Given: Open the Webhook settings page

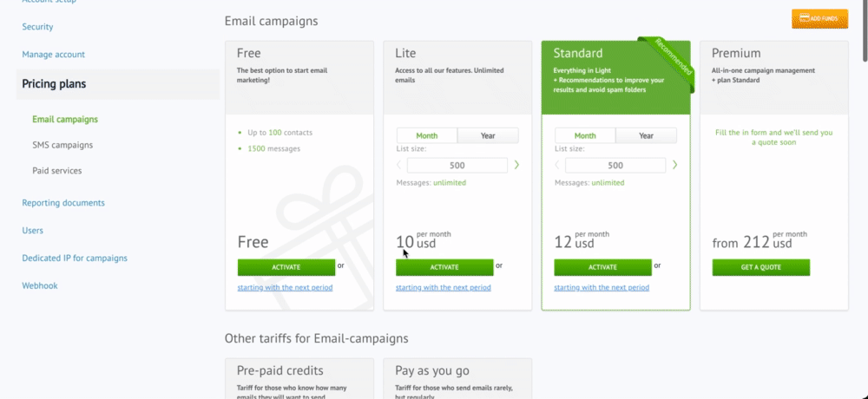Looking at the screenshot, I should coord(40,285).
